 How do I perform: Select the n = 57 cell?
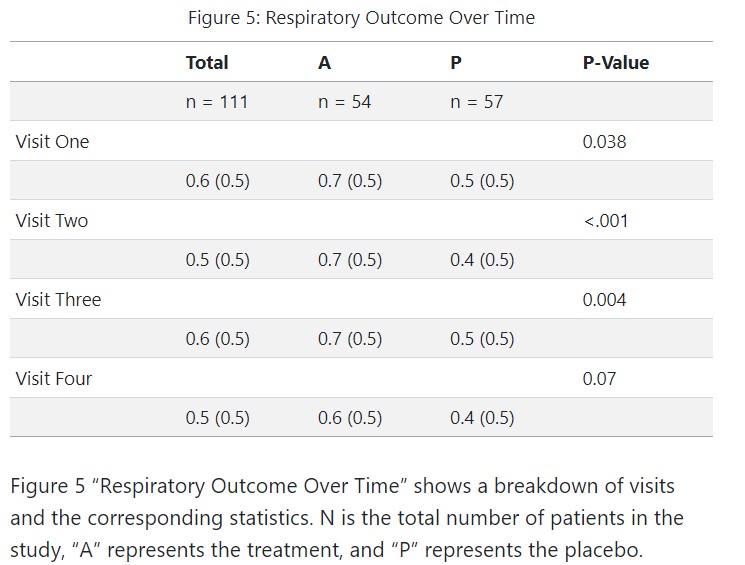click(477, 102)
